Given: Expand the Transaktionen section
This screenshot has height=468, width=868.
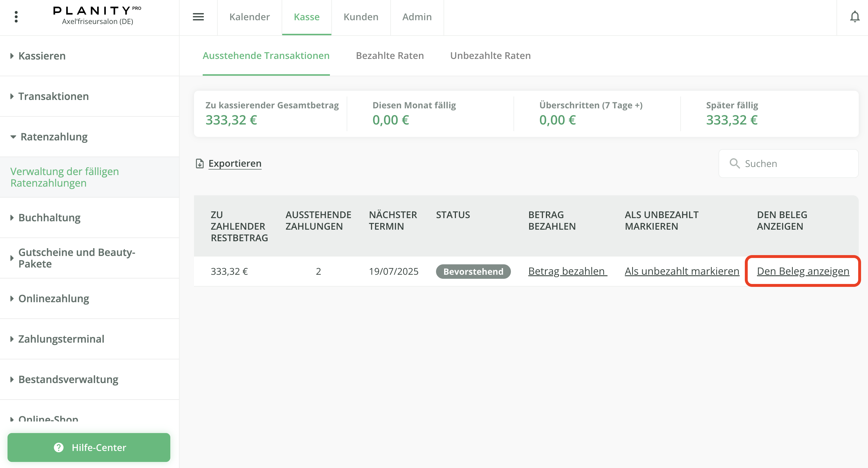Looking at the screenshot, I should click(x=53, y=96).
